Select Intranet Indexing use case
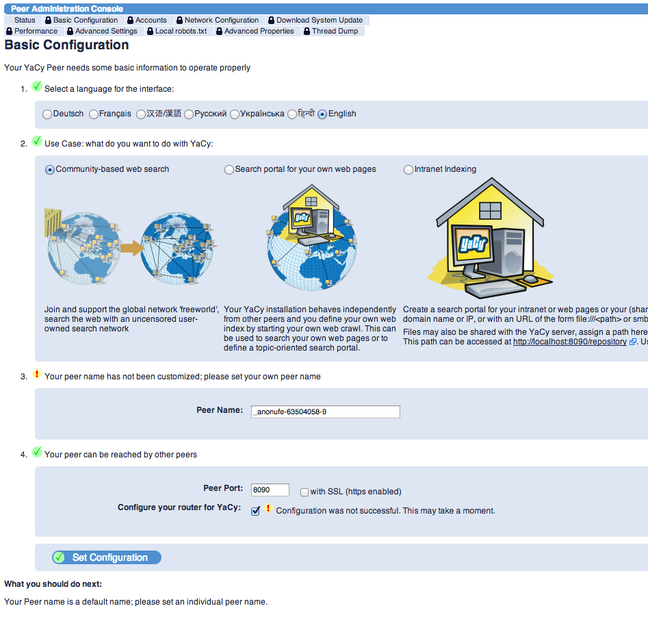Viewport: 648px width, 619px height. click(408, 169)
